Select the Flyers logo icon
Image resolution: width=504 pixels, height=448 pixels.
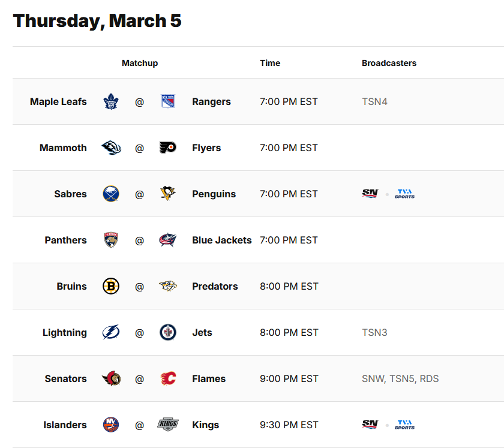(x=168, y=148)
